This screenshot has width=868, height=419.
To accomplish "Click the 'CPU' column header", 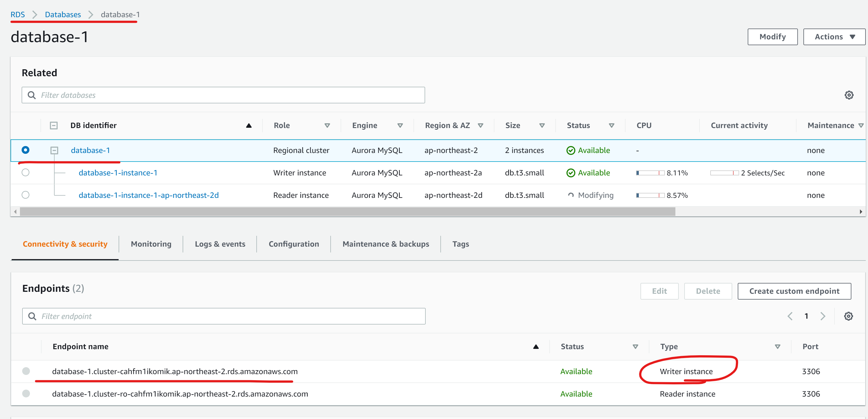I will tap(644, 125).
